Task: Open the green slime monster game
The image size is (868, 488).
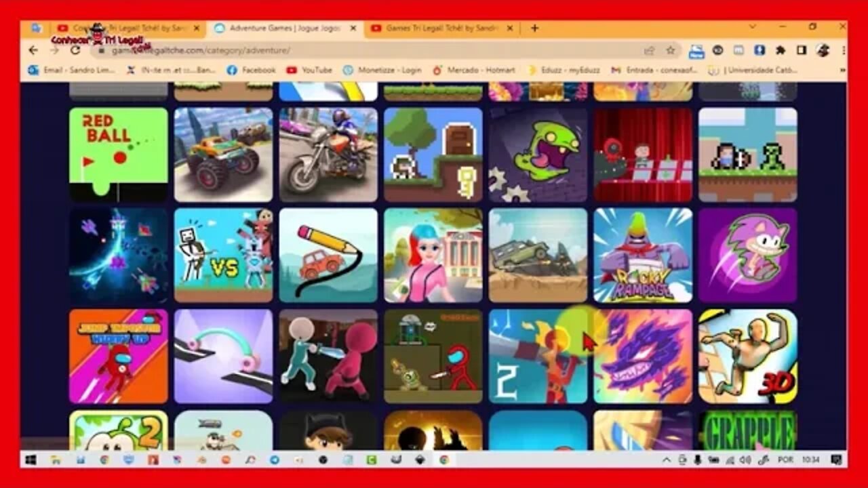Action: pyautogui.click(x=538, y=155)
